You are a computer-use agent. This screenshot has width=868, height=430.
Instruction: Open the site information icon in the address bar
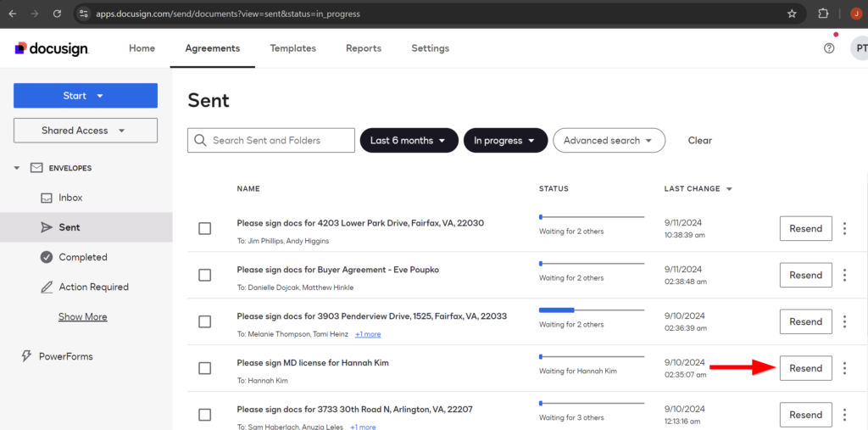coord(84,14)
